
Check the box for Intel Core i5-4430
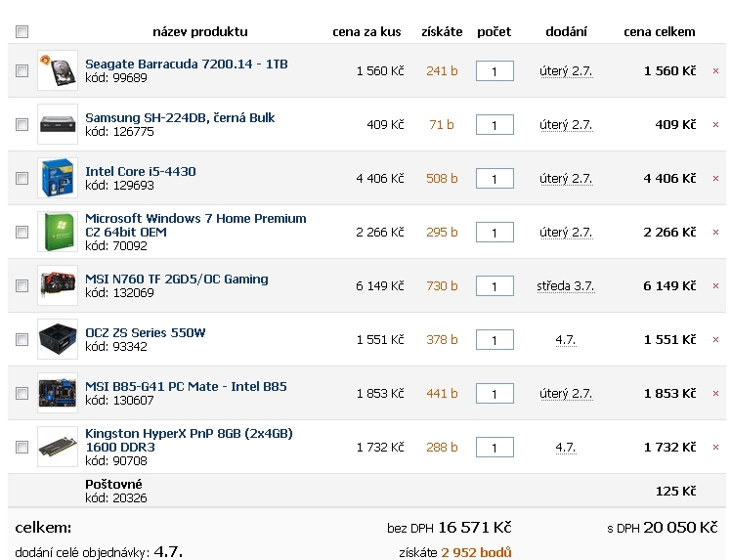22,178
